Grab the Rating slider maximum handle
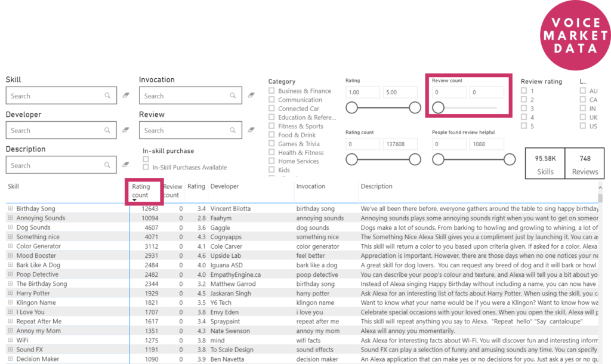 (415, 107)
